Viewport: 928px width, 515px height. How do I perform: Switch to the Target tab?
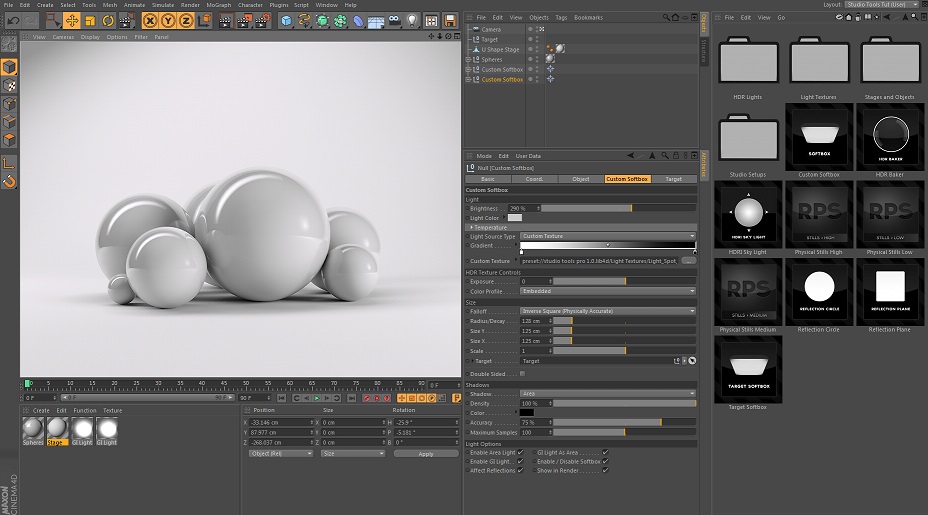tap(674, 179)
